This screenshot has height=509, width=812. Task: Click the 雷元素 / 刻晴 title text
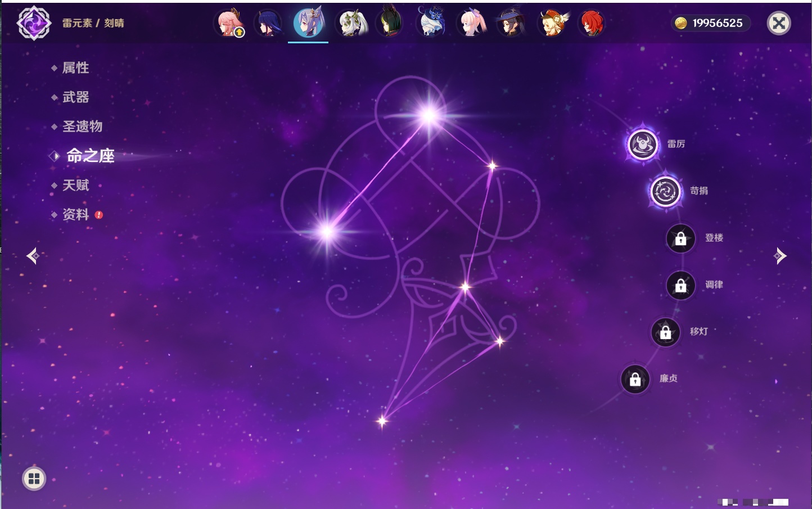[x=93, y=23]
